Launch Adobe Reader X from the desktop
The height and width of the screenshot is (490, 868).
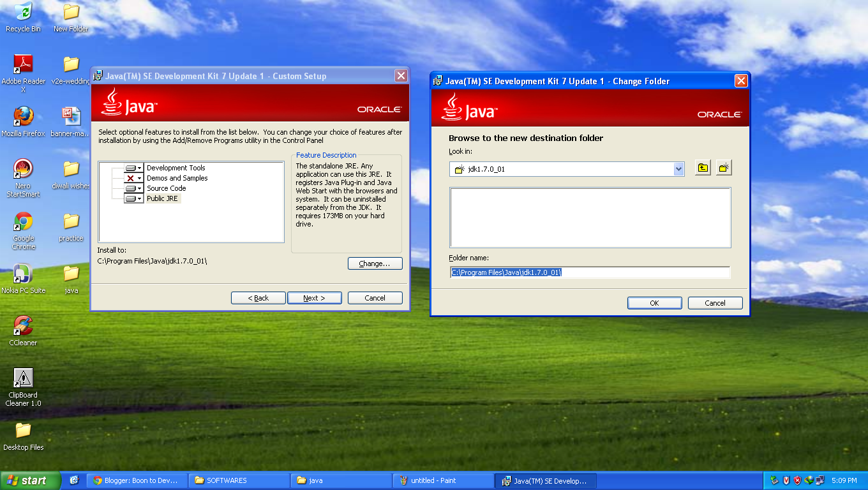point(23,73)
